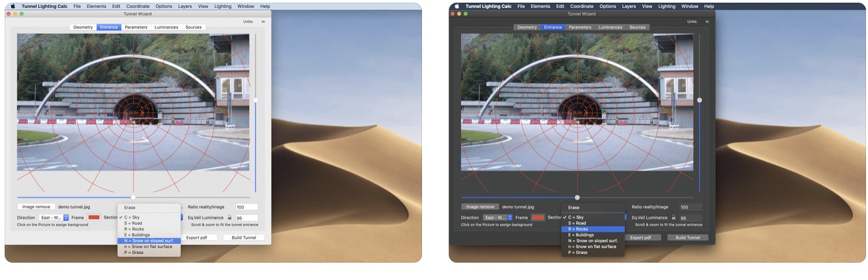Click the Apple logo in the dark window's menu bar

coord(457,6)
